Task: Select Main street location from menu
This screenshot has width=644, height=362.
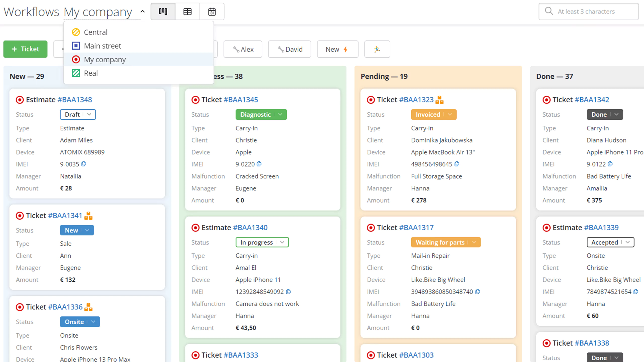Action: coord(139,46)
